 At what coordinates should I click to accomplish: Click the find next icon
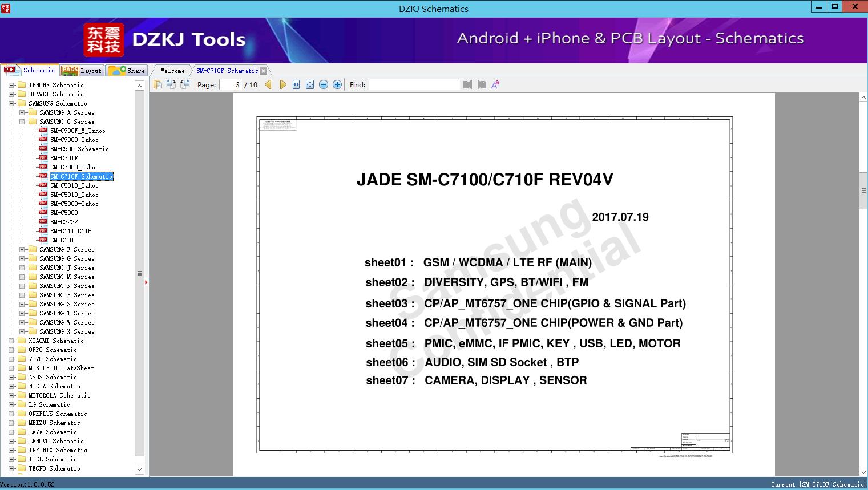point(482,84)
